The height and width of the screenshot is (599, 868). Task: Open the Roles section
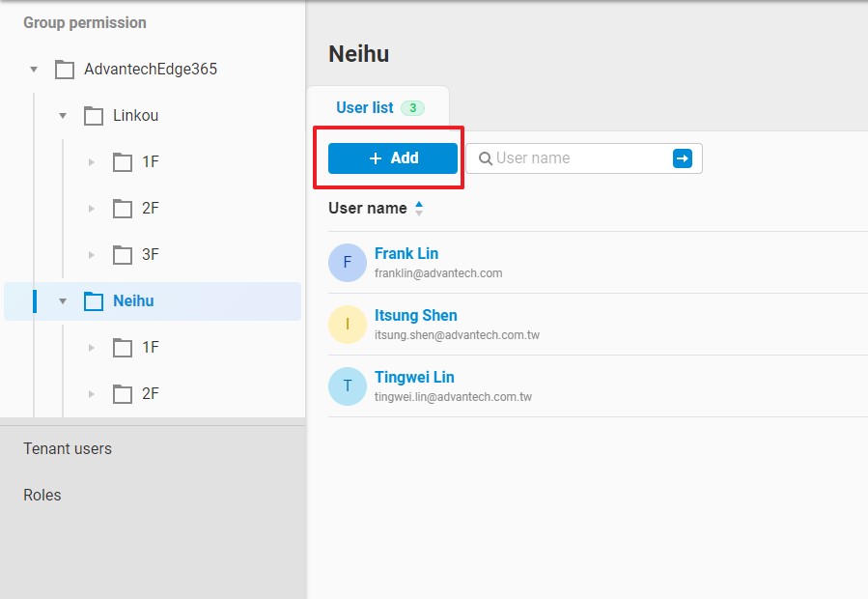(x=42, y=495)
